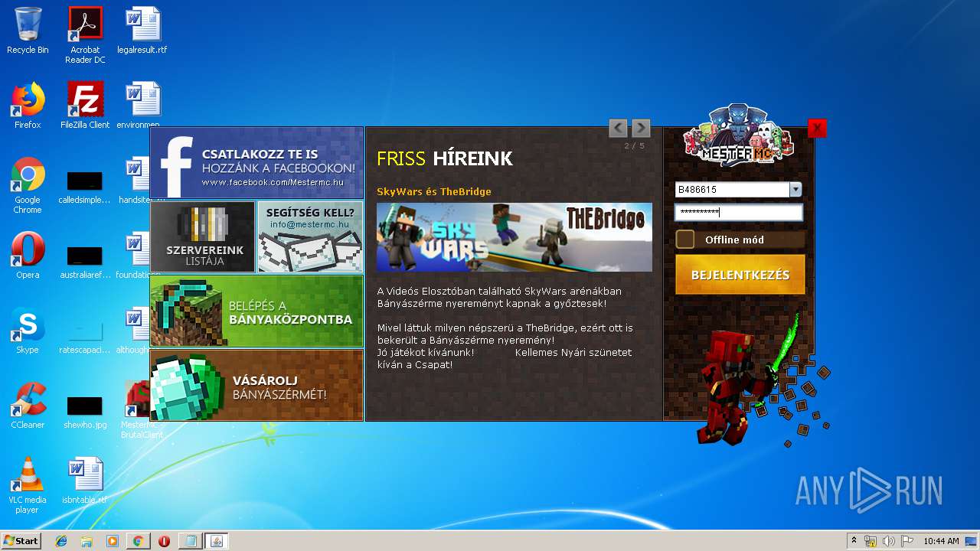Screen dimensions: 980x551
Task: Open Recycle Bin on desktop
Action: (28, 31)
